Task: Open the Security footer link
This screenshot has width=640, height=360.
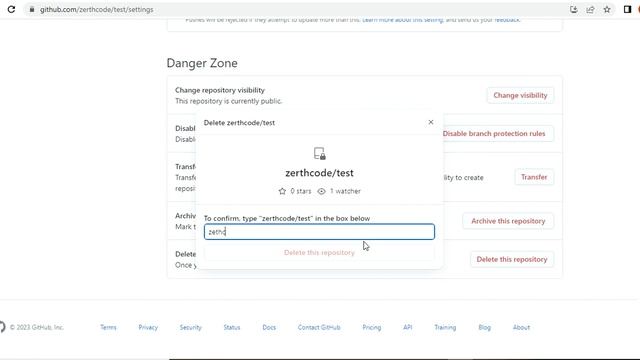Action: coord(191,327)
